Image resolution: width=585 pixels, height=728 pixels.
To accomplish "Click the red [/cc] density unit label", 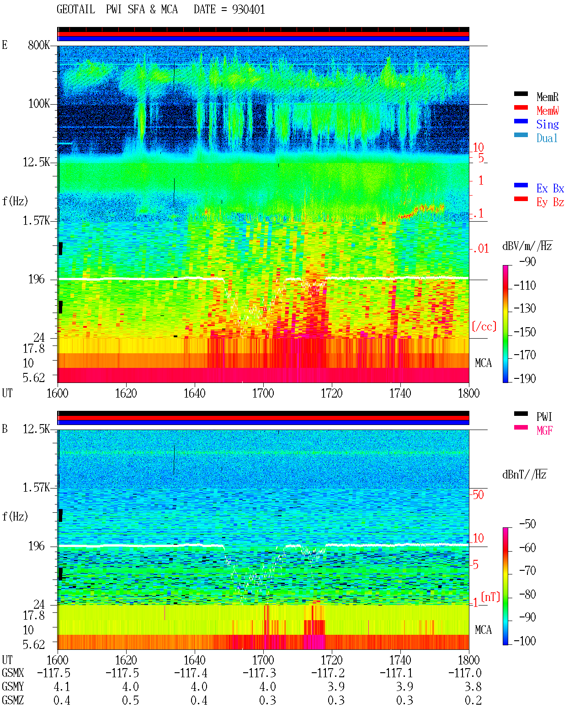I will [x=484, y=326].
